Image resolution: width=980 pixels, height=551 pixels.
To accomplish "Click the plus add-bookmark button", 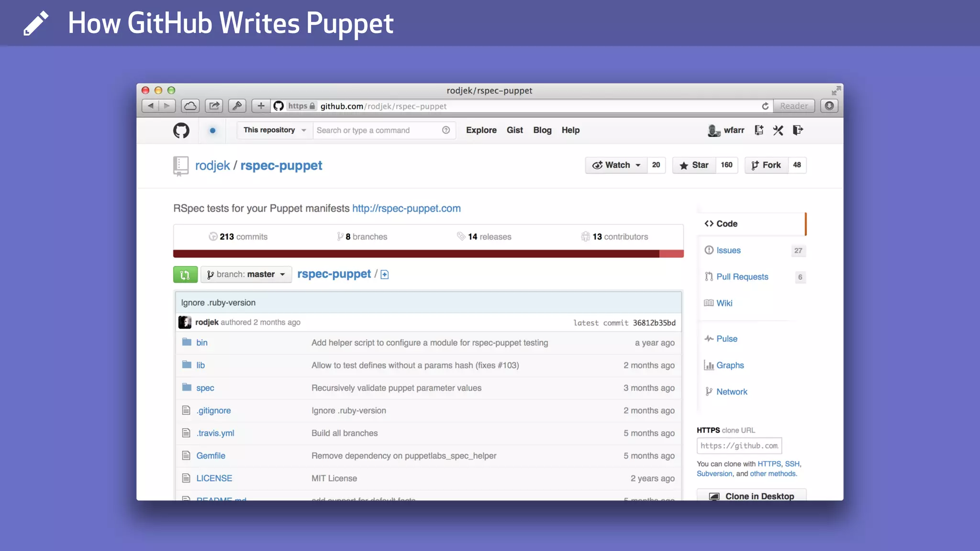I will click(x=261, y=106).
